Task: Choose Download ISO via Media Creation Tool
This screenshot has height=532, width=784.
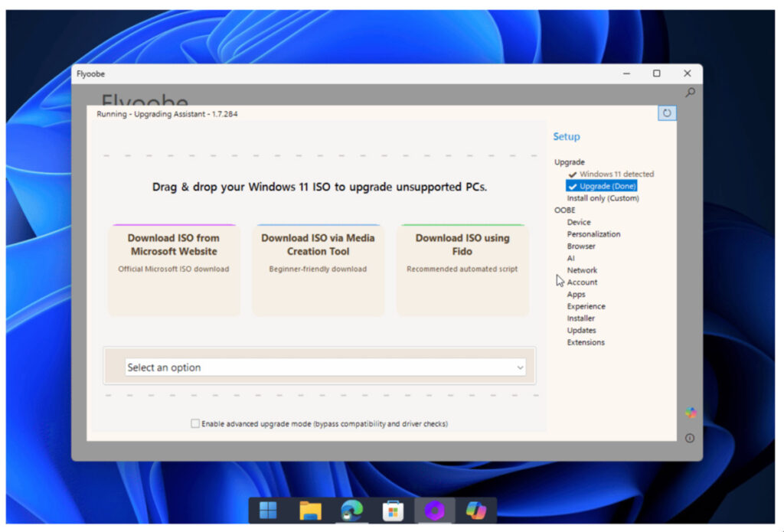Action: pyautogui.click(x=318, y=270)
